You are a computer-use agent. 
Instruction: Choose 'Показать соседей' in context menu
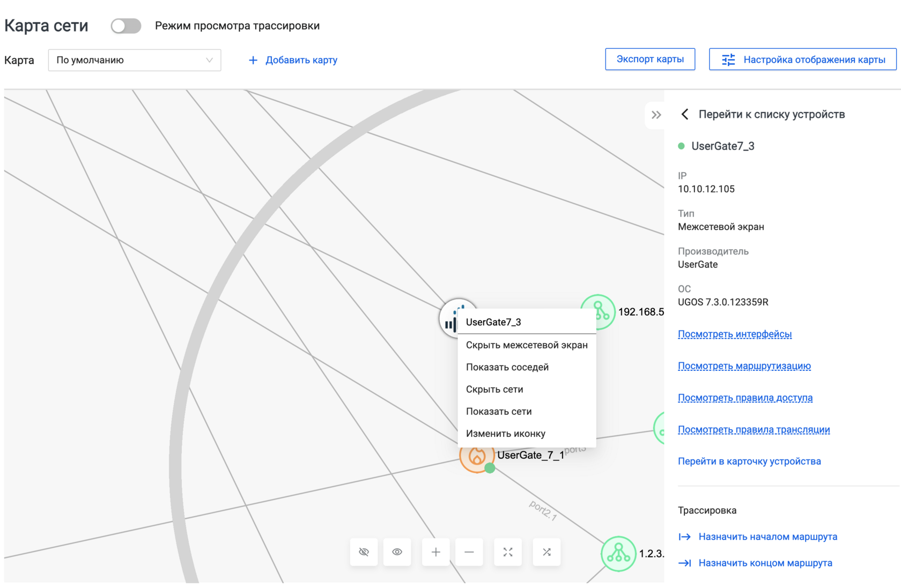coord(527,367)
